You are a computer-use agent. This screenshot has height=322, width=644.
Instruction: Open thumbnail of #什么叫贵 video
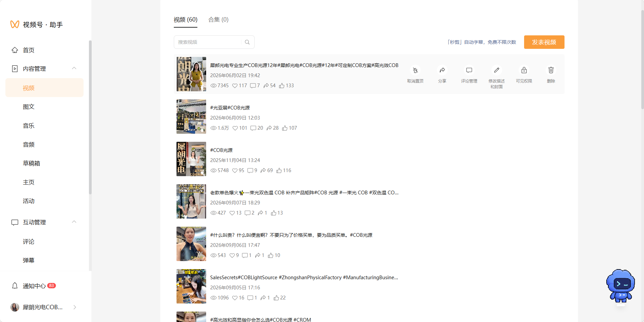[191, 244]
